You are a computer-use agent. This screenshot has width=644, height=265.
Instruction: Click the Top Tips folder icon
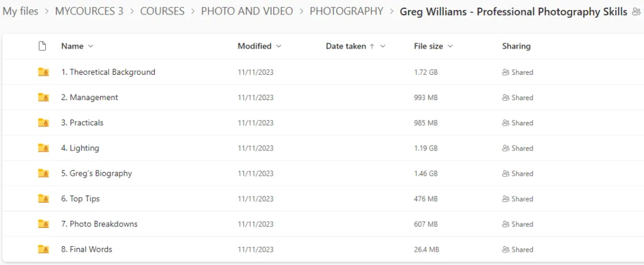click(43, 199)
